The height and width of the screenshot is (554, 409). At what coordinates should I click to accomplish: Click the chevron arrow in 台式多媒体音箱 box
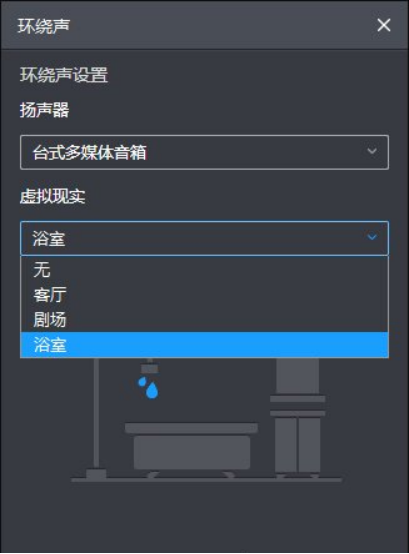click(x=372, y=151)
